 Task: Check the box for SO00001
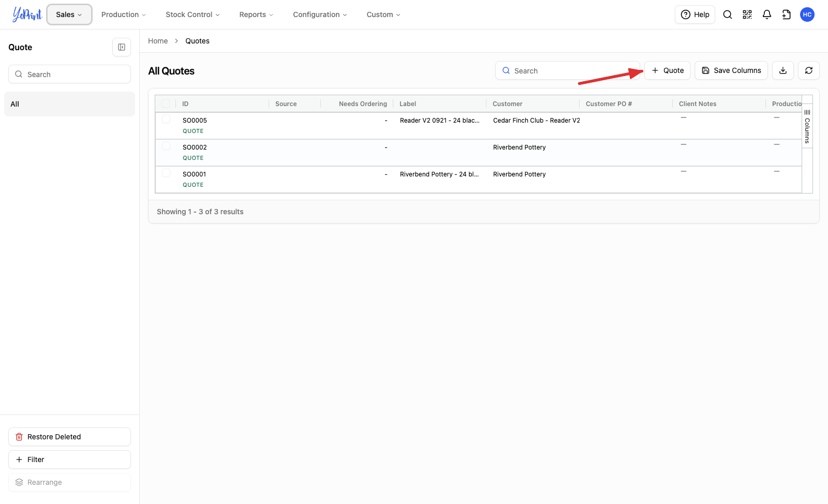[166, 173]
